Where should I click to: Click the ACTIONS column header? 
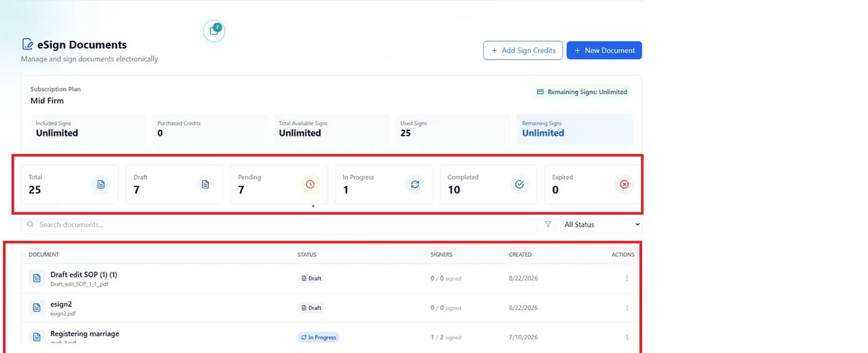pyautogui.click(x=623, y=254)
